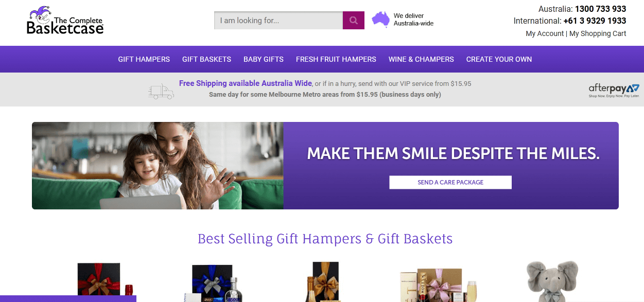The height and width of the screenshot is (302, 644).
Task: Open the Gift Hampers menu
Action: tap(144, 59)
